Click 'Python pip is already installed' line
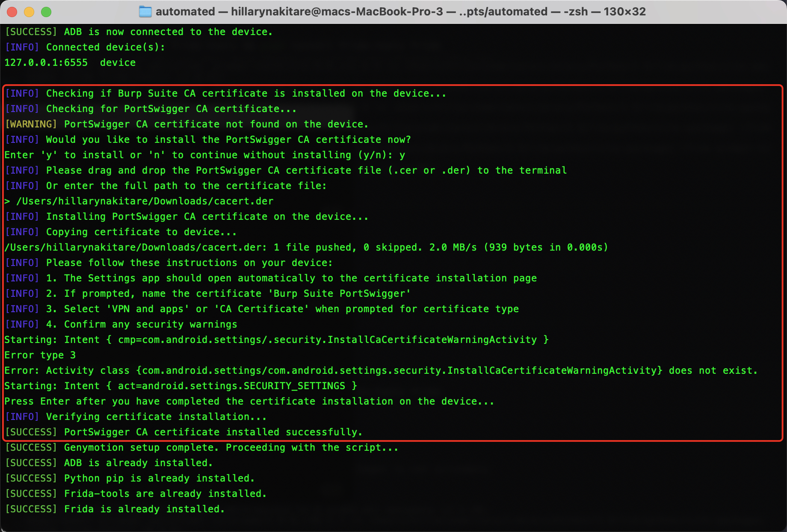 [x=159, y=478]
